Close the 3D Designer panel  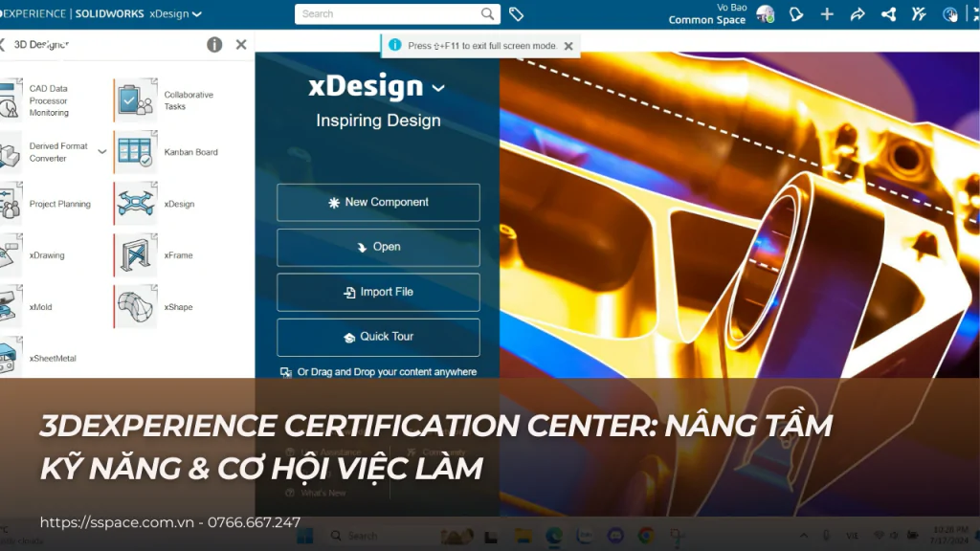click(x=241, y=44)
